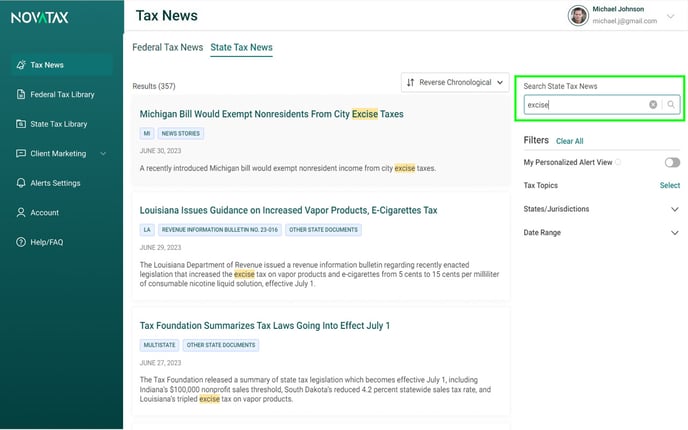Screen dimensions: 688x430
Task: Click the NEWS STORIES tag
Action: pos(180,133)
